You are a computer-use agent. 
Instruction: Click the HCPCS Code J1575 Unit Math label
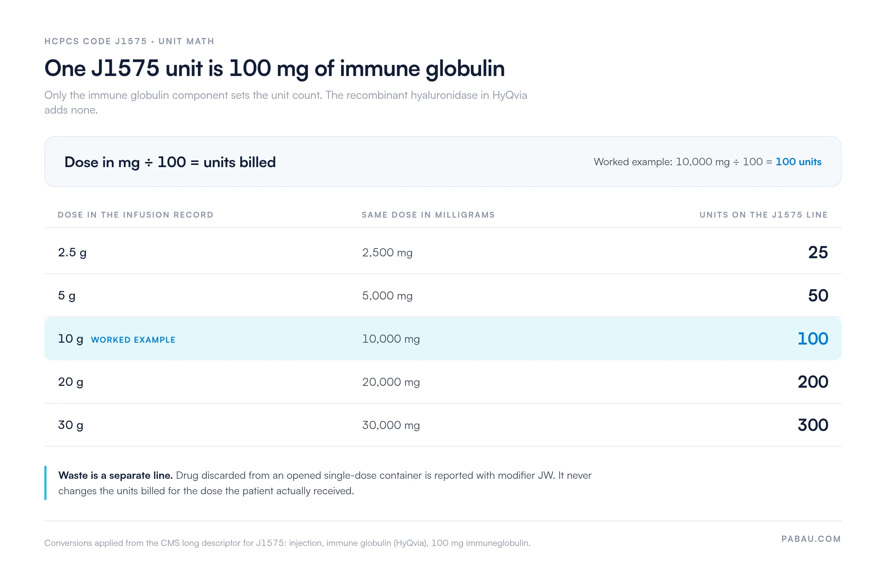click(x=130, y=41)
